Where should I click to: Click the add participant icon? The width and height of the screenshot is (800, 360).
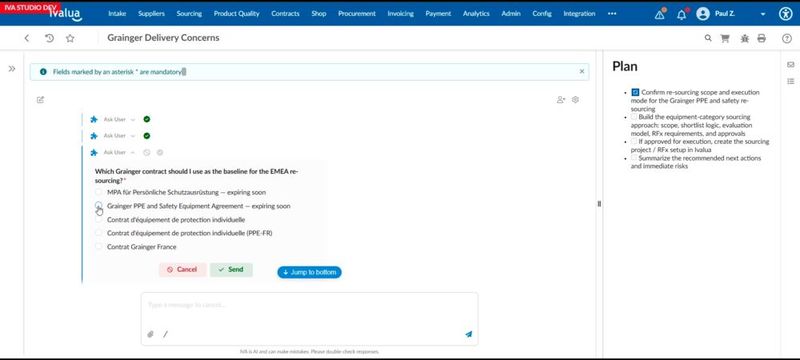click(561, 100)
